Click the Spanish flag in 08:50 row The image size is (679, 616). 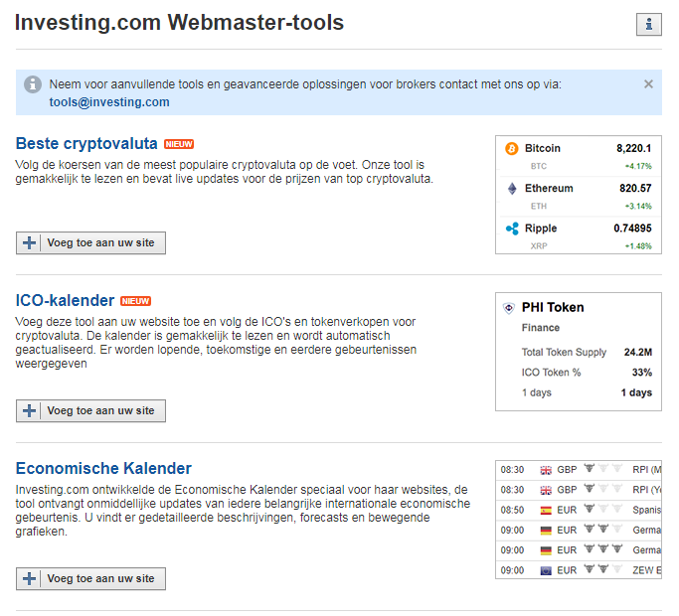click(x=546, y=511)
